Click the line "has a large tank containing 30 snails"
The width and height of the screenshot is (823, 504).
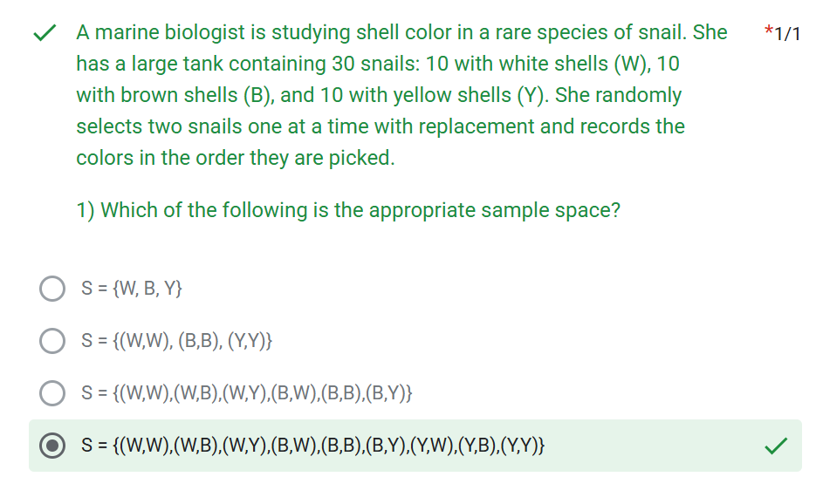(377, 64)
